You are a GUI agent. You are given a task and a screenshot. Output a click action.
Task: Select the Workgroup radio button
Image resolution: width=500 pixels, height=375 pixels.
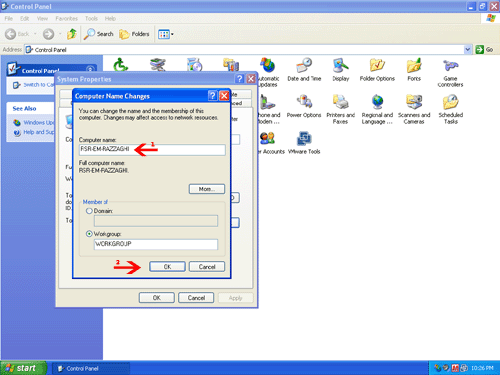(89, 234)
